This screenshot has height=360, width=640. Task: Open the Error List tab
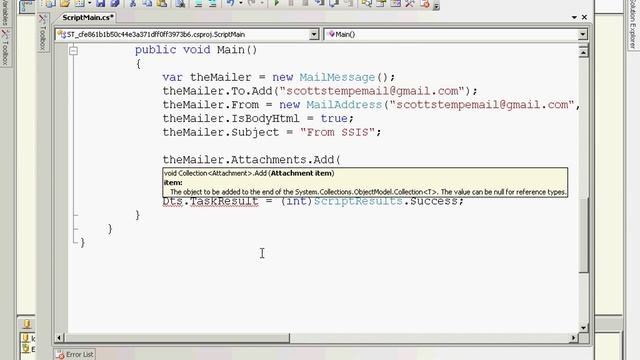[x=75, y=354]
